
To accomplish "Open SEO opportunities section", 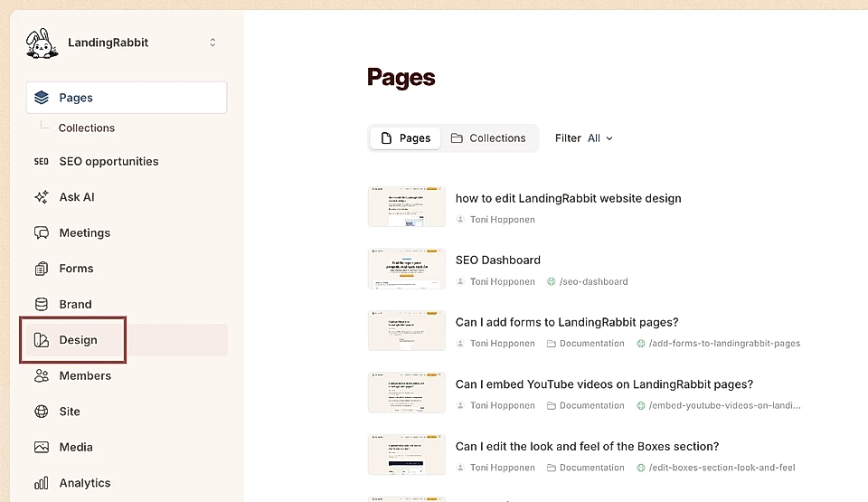I will (108, 161).
